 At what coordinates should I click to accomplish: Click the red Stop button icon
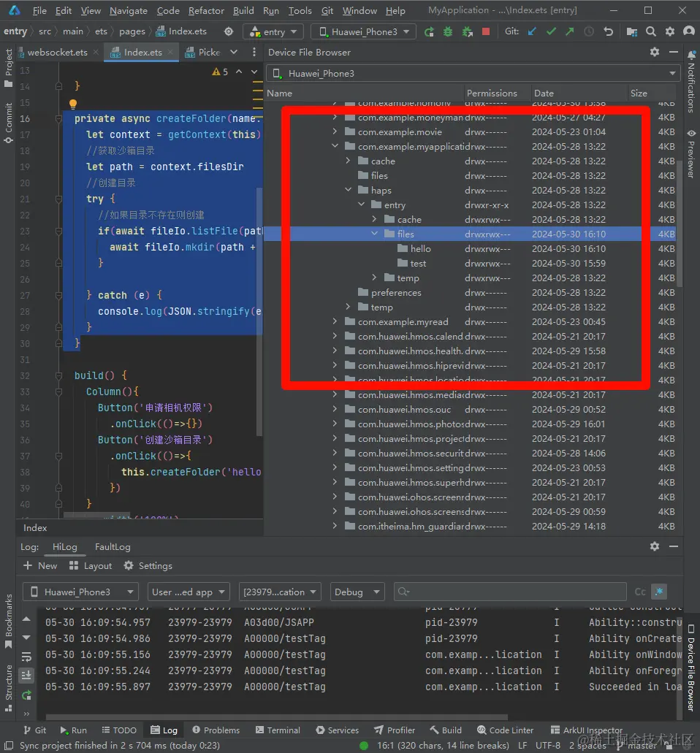click(486, 31)
